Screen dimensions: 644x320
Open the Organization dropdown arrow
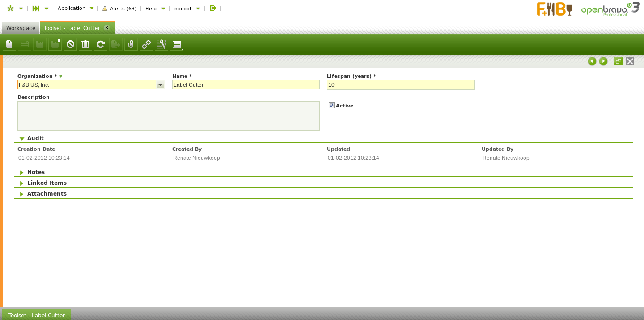click(x=160, y=85)
